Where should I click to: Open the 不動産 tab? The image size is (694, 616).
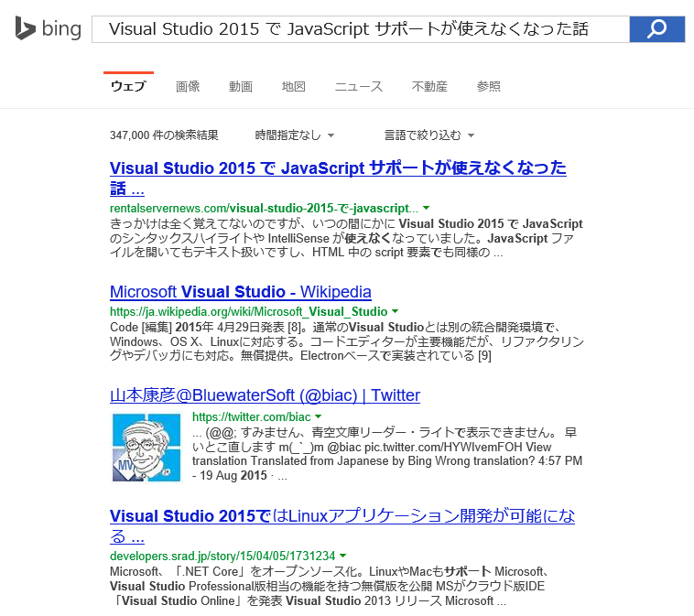(429, 86)
